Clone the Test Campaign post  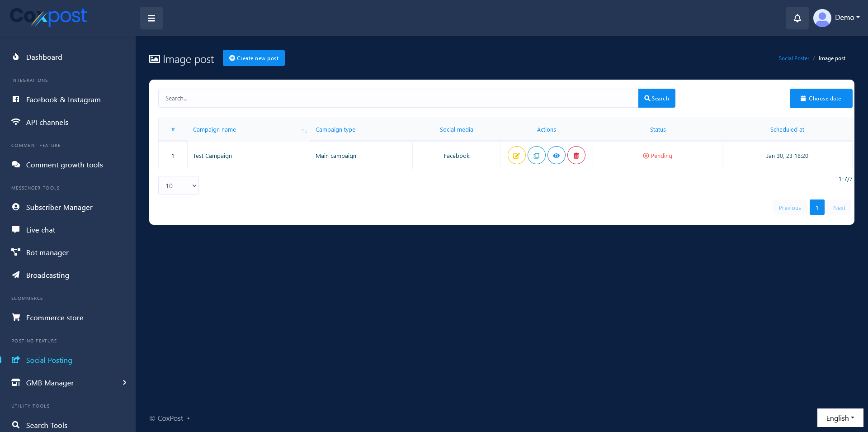(537, 156)
